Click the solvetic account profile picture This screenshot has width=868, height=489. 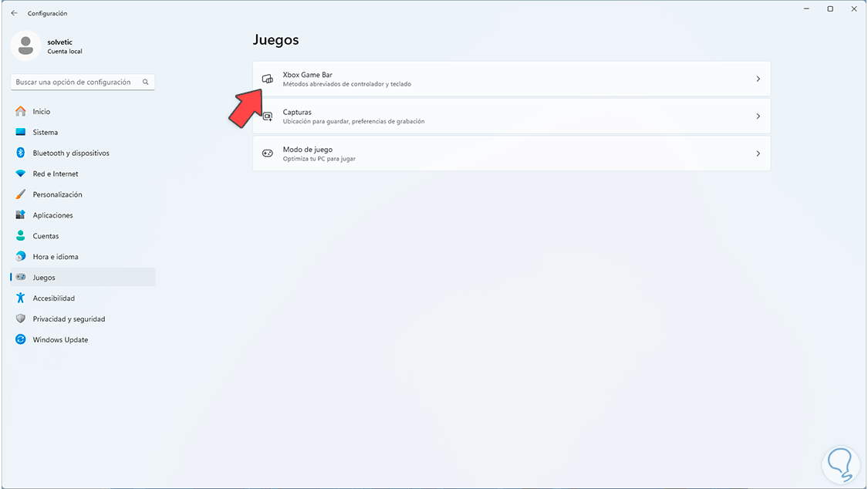(25, 46)
